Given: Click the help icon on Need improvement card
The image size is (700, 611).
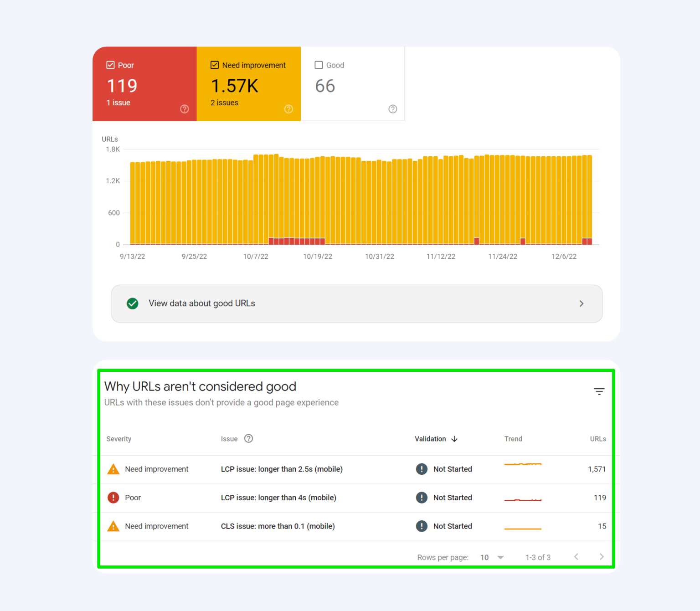Looking at the screenshot, I should (x=288, y=109).
